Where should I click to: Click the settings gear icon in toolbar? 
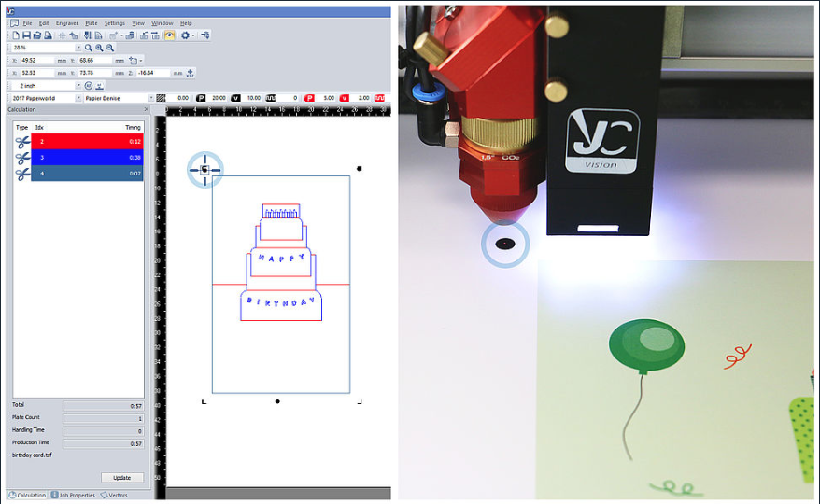pyautogui.click(x=186, y=35)
